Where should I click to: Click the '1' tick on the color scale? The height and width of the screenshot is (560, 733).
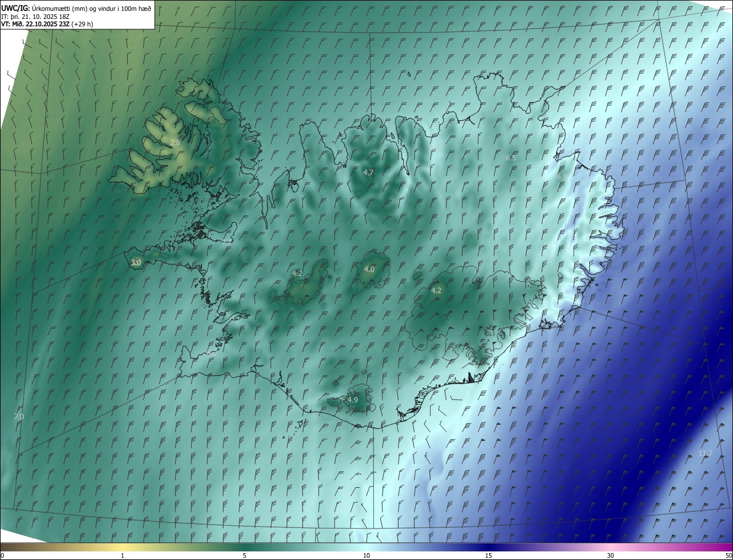pos(123,555)
